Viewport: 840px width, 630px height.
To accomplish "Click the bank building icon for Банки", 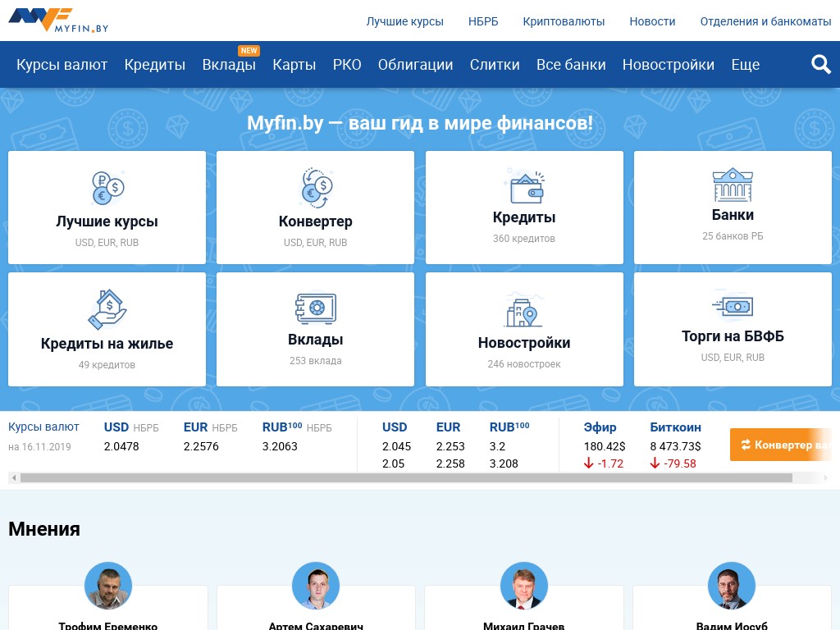I will click(x=733, y=185).
